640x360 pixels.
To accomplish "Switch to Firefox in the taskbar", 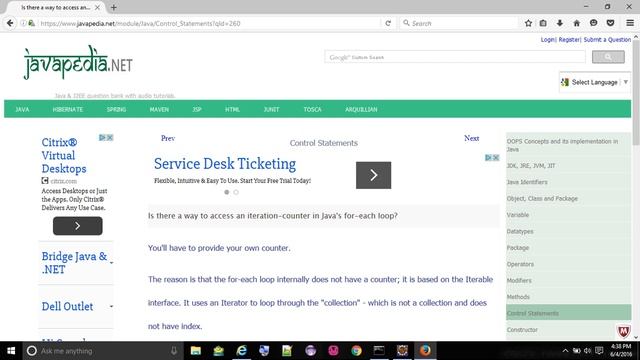I will [425, 351].
